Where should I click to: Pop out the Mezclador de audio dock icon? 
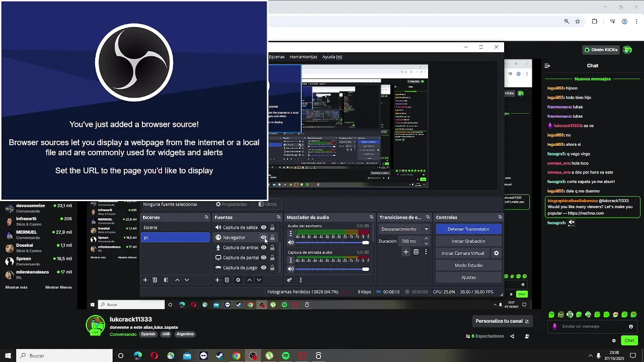371,217
